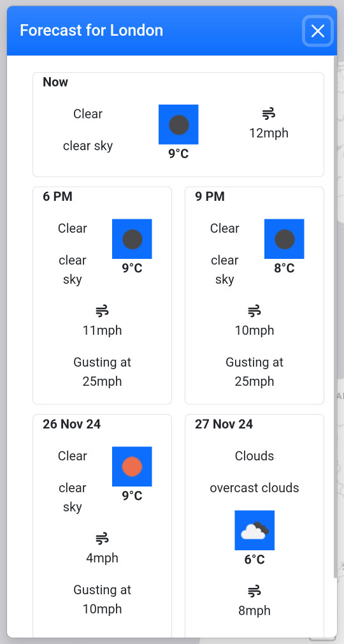Select the 9 PM forecast card heading
The image size is (344, 644).
[210, 197]
